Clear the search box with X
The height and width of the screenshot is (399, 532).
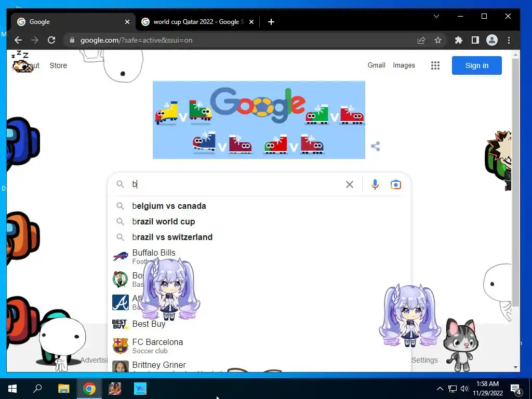click(350, 184)
